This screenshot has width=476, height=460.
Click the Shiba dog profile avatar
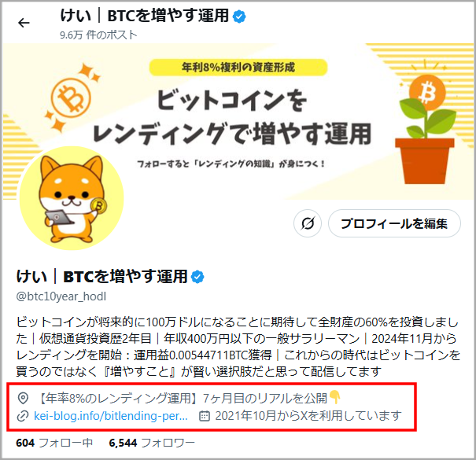point(72,198)
